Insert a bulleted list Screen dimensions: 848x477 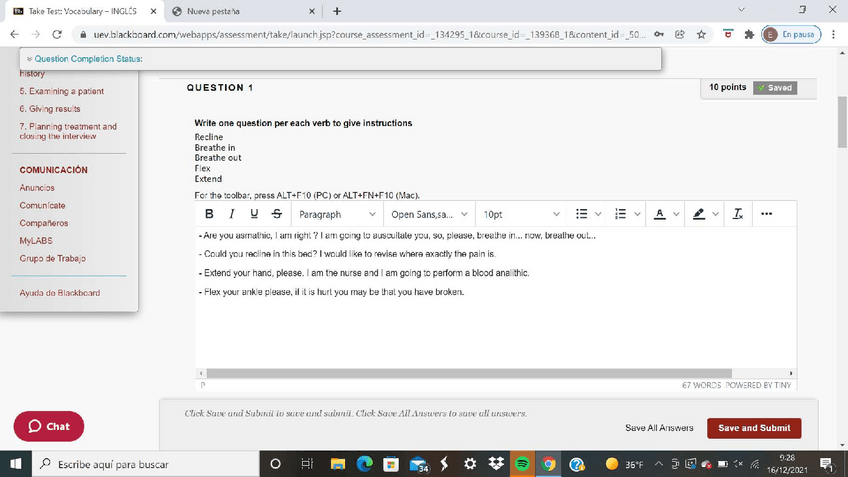click(x=581, y=214)
